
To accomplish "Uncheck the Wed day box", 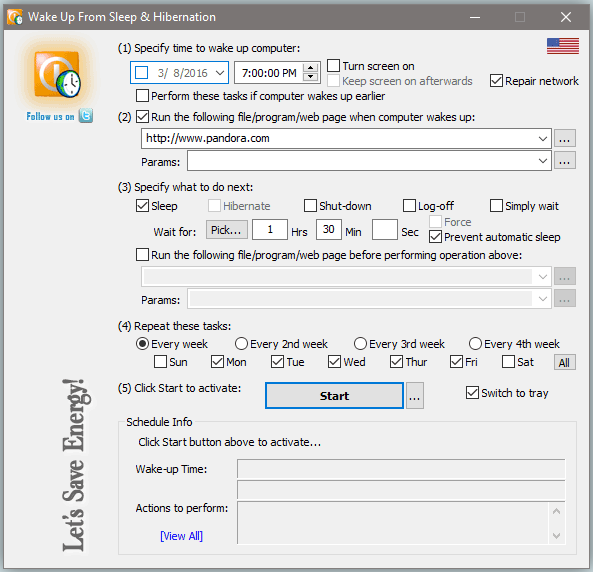I will click(x=334, y=362).
